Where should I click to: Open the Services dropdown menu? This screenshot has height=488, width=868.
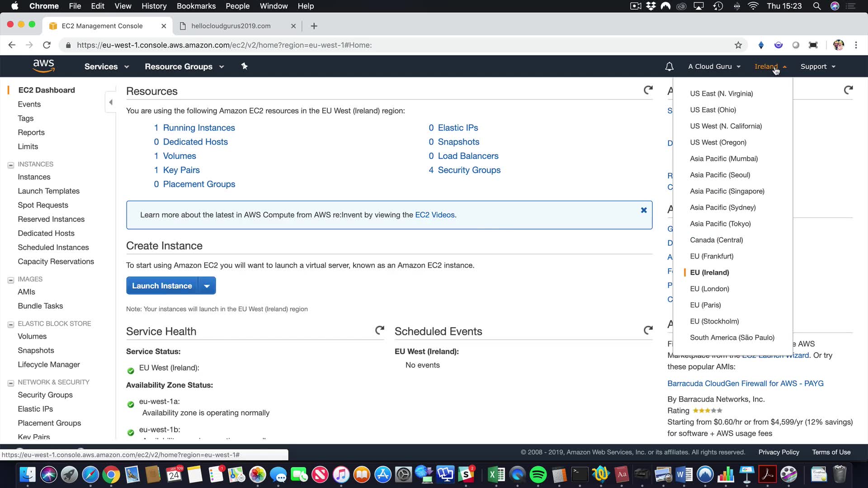(x=106, y=66)
